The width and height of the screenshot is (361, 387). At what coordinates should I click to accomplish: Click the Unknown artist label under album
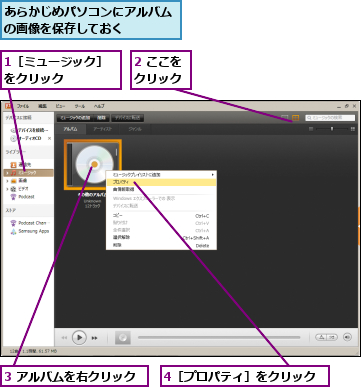pos(92,201)
